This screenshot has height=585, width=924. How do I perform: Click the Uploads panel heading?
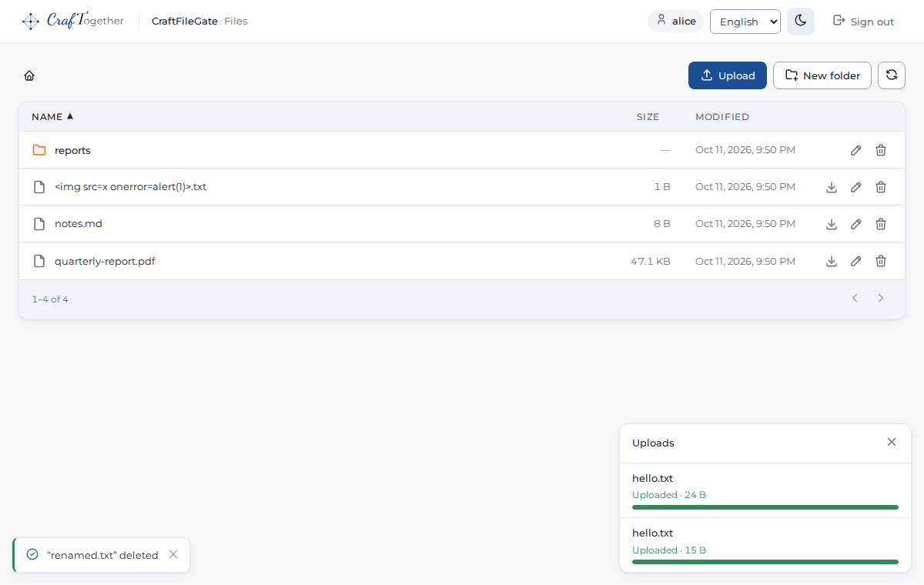click(653, 443)
